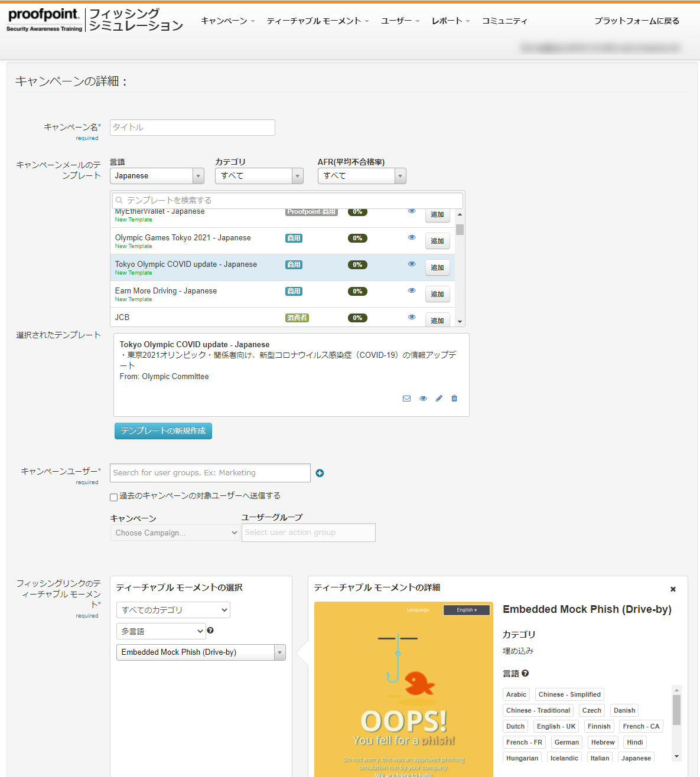Click the template list scrollbar thumb
The height and width of the screenshot is (777, 700).
(x=460, y=230)
